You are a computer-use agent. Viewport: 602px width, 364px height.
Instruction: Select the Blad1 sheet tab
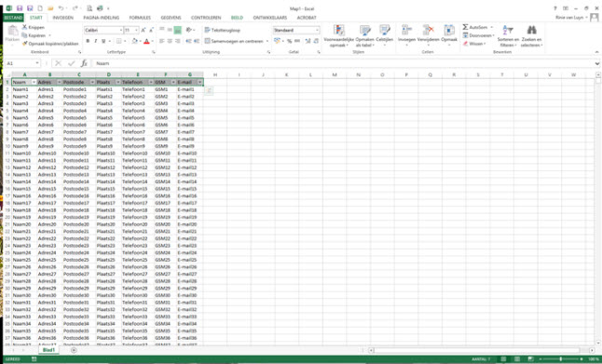tap(48, 350)
